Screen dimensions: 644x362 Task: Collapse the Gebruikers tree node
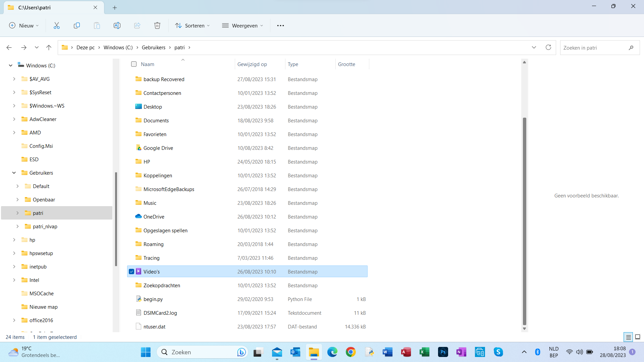14,173
